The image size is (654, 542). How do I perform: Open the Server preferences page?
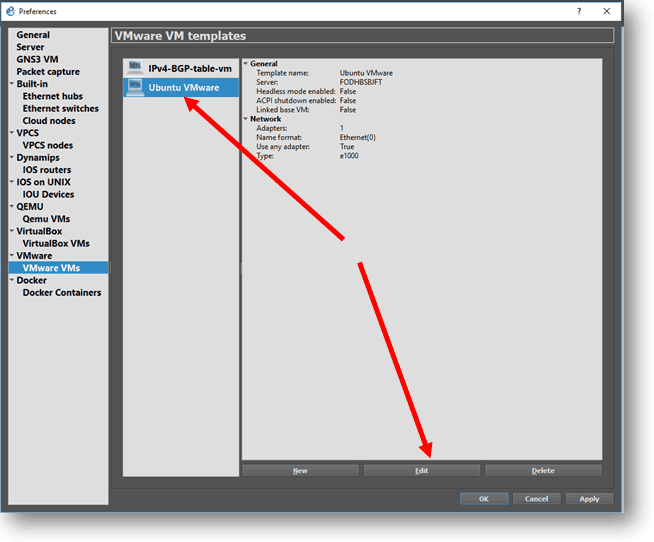30,47
